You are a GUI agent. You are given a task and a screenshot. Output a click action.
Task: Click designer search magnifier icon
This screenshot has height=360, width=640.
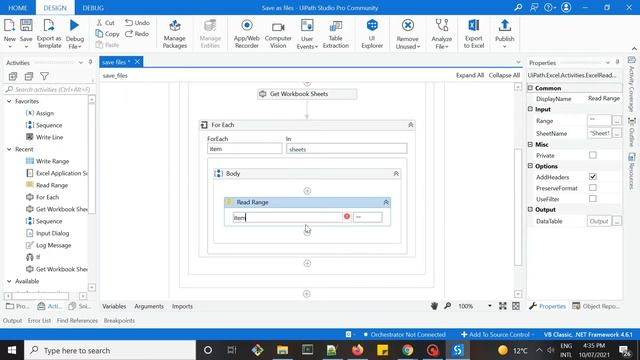pos(447,306)
